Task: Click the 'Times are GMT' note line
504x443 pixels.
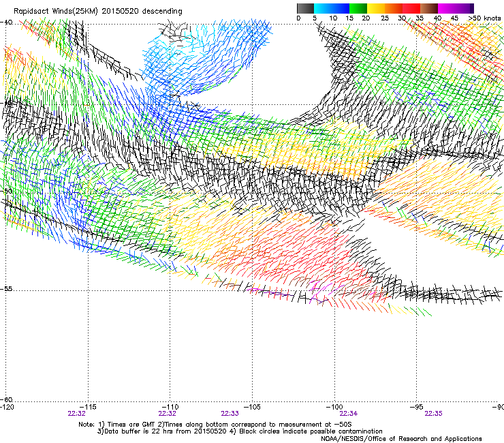Action: point(215,425)
